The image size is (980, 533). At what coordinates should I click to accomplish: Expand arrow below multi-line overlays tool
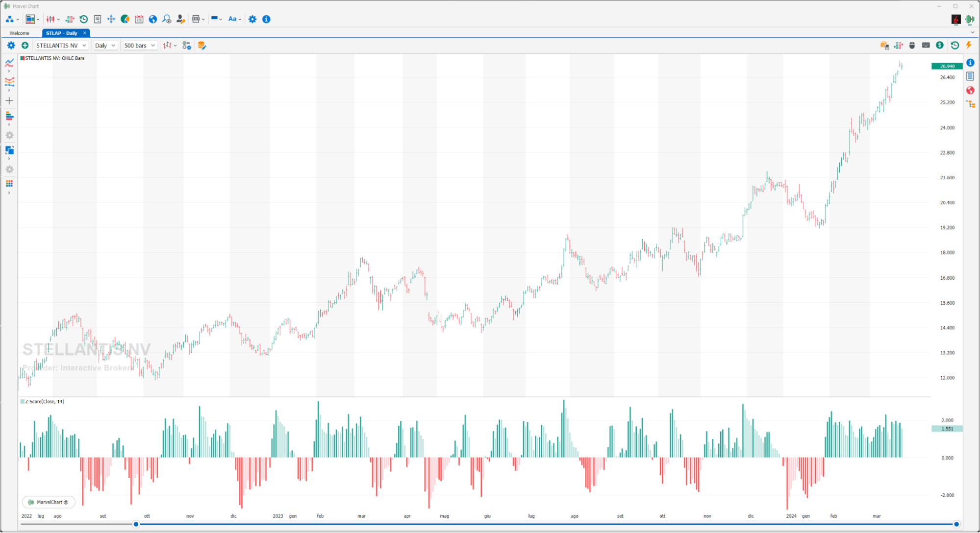9,91
